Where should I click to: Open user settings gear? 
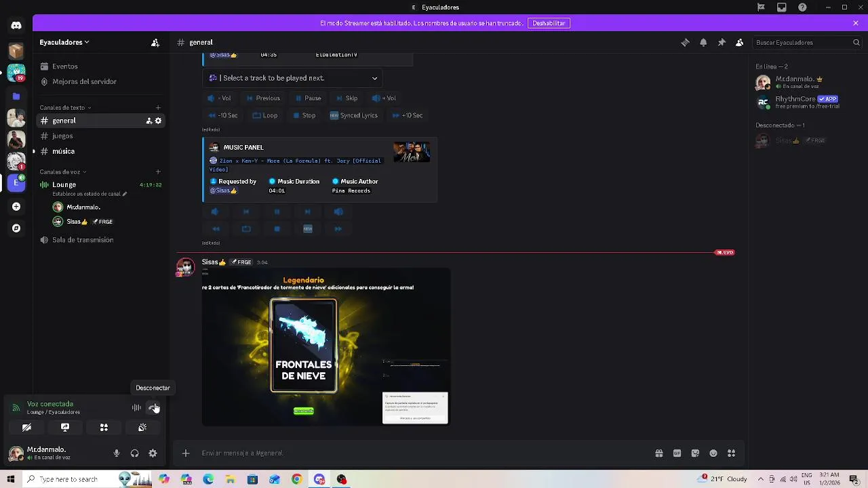pyautogui.click(x=153, y=453)
